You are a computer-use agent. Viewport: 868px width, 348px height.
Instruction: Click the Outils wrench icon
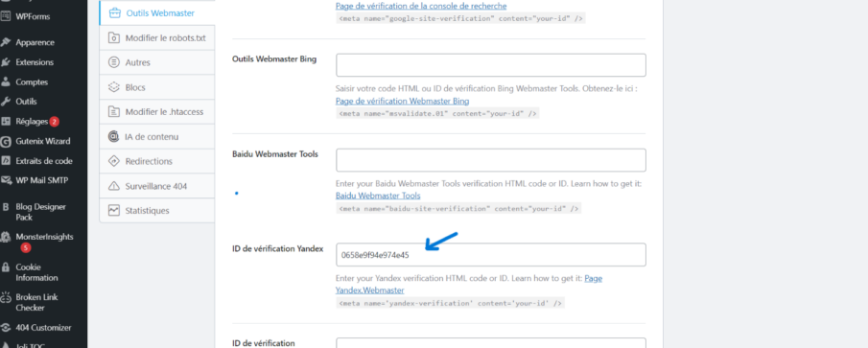[6, 102]
